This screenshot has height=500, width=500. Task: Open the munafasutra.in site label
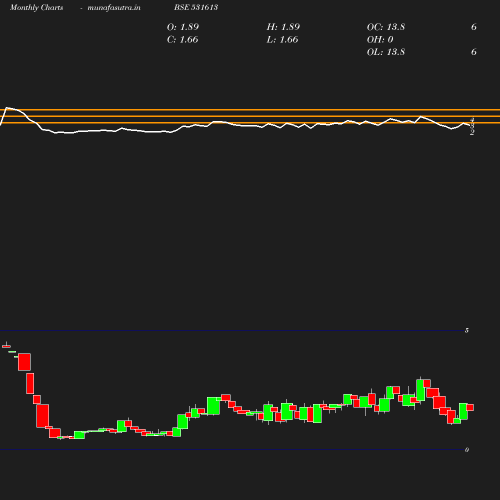coord(114,8)
